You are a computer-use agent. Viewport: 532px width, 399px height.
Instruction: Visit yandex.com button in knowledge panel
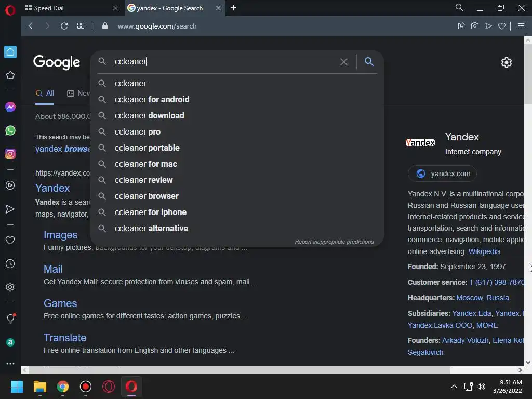pos(443,174)
